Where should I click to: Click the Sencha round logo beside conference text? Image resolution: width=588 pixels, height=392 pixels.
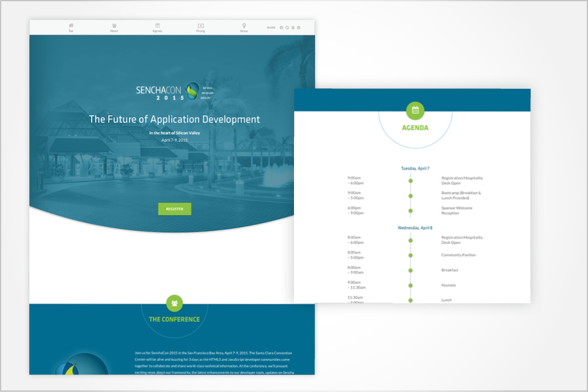click(x=82, y=364)
